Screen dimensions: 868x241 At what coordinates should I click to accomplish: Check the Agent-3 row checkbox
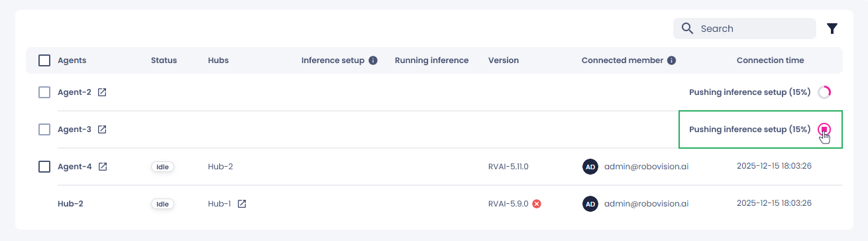(44, 129)
